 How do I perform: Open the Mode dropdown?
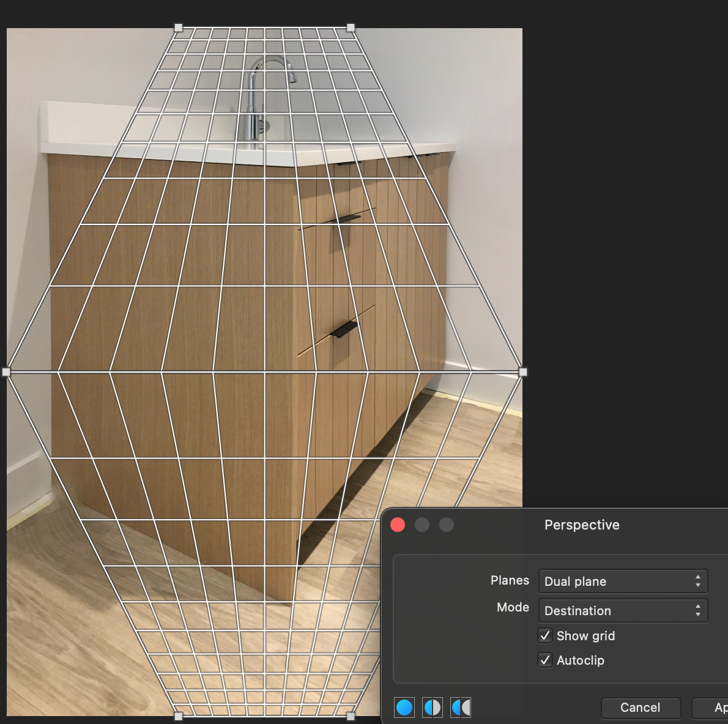623,610
